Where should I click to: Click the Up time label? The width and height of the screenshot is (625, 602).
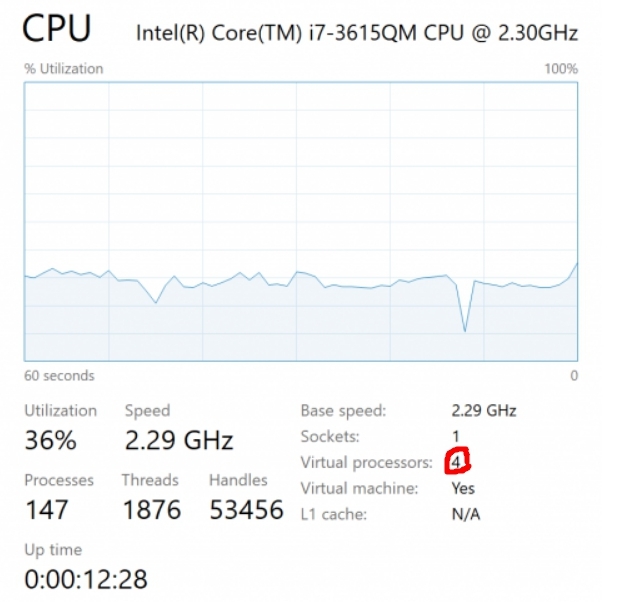[53, 550]
